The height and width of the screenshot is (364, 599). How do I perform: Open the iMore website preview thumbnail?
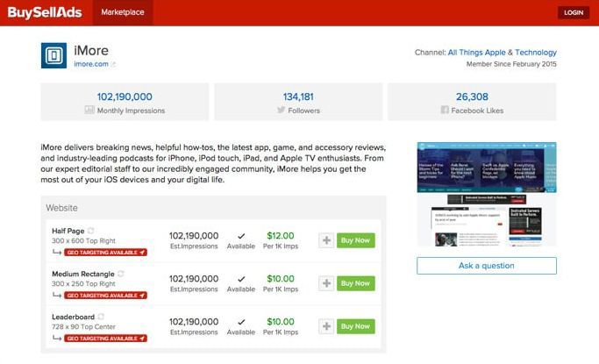click(487, 195)
